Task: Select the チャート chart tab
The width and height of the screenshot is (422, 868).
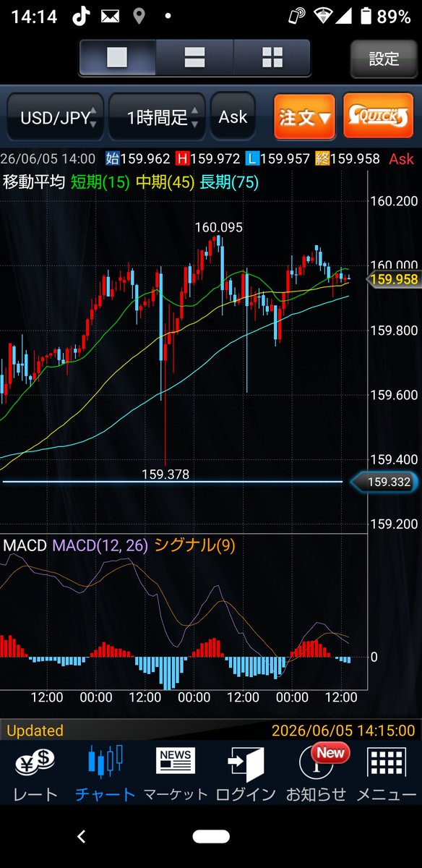Action: tap(105, 775)
